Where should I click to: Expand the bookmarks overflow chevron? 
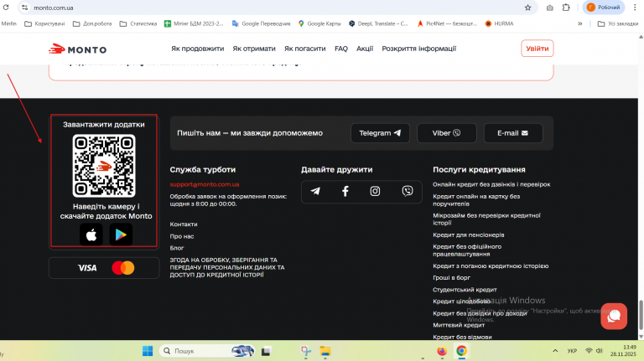(580, 23)
